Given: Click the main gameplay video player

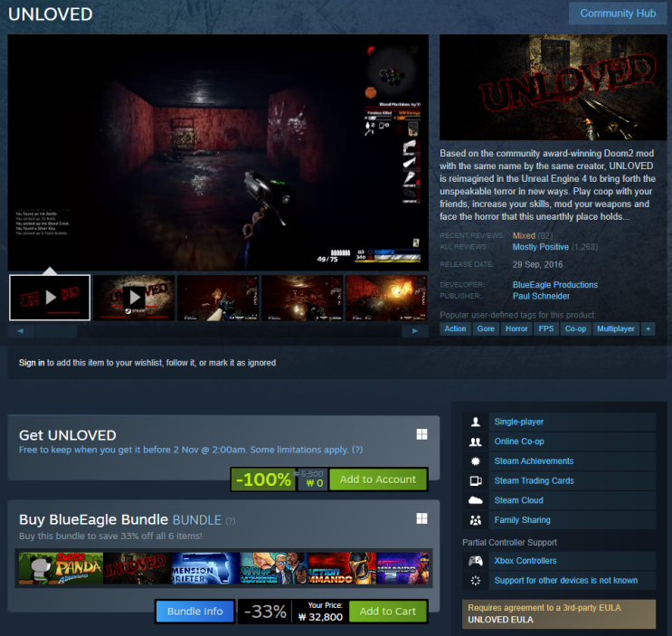Looking at the screenshot, I should point(218,152).
